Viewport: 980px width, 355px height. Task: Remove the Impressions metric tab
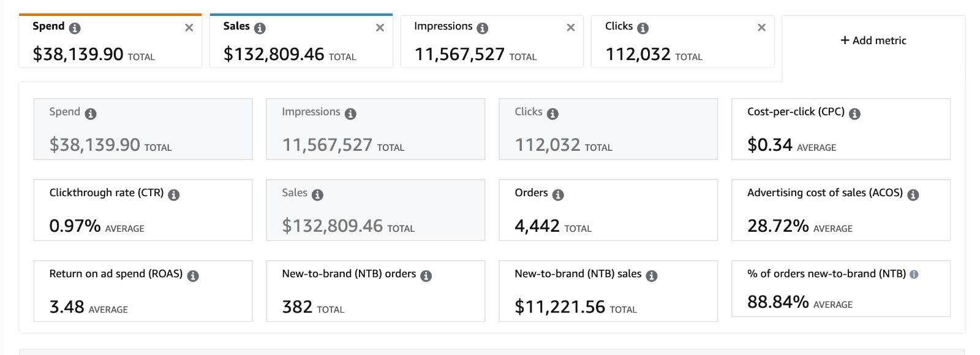[x=571, y=28]
